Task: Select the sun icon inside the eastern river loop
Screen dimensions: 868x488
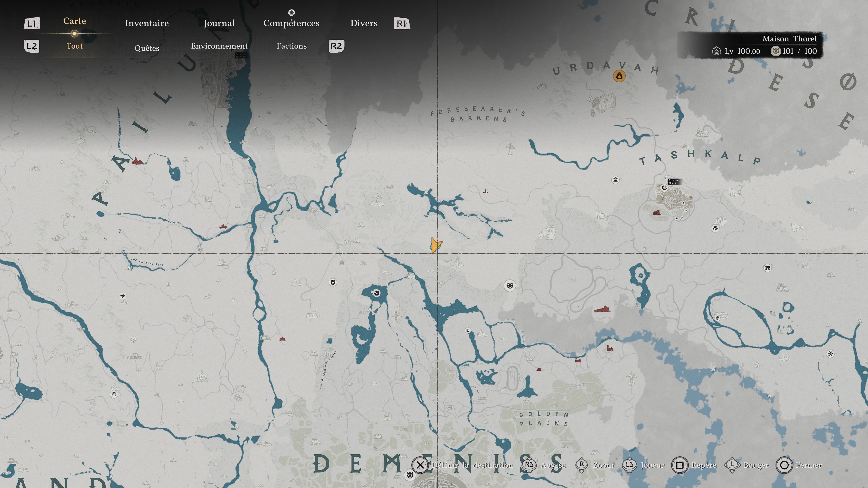Action: (x=717, y=318)
